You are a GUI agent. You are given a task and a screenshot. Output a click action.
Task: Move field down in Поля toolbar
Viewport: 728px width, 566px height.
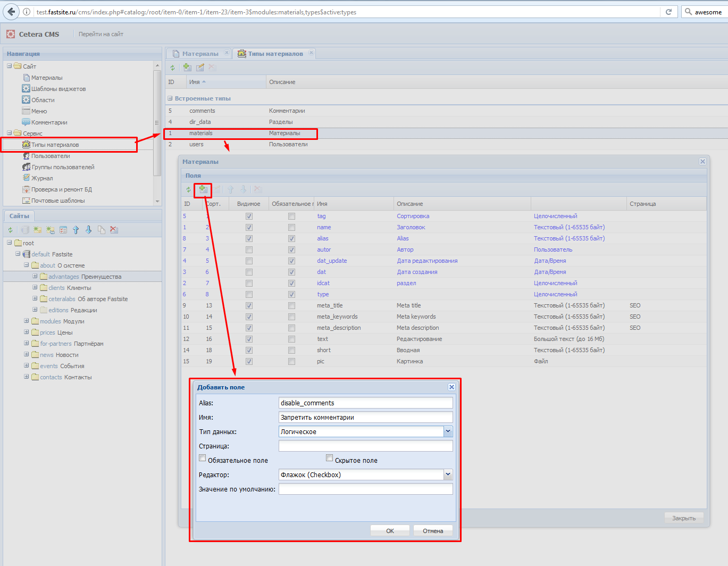pos(243,189)
